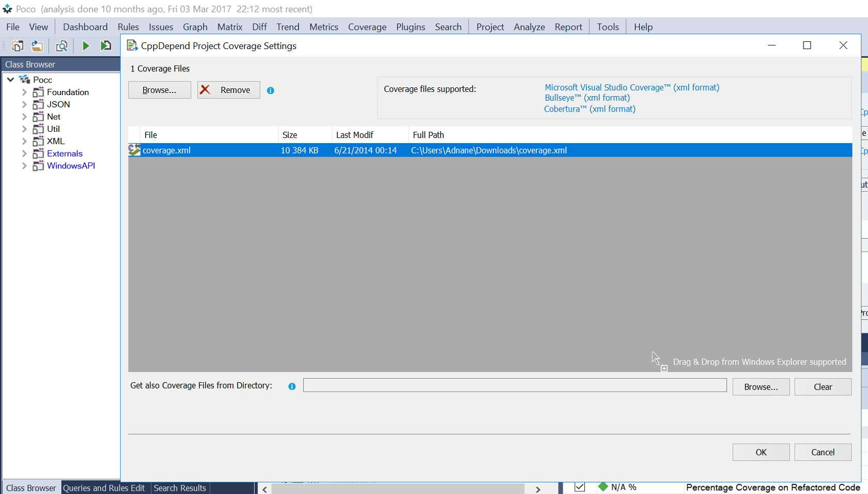Expand the Externals tree node

(x=24, y=153)
